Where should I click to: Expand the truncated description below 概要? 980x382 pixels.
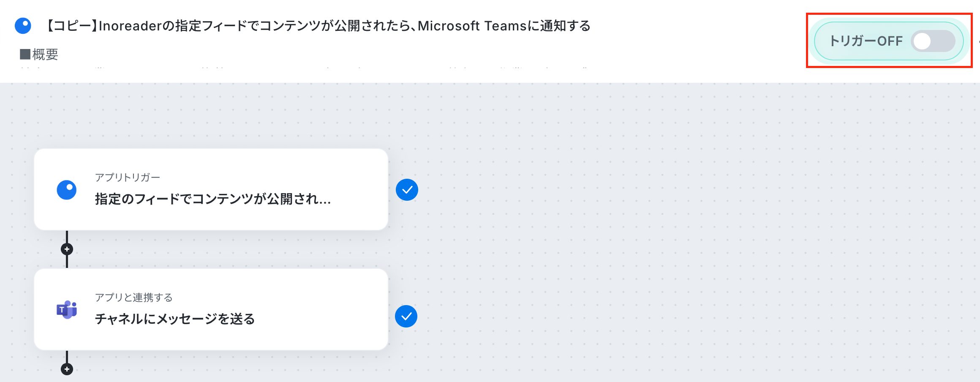pyautogui.click(x=304, y=67)
